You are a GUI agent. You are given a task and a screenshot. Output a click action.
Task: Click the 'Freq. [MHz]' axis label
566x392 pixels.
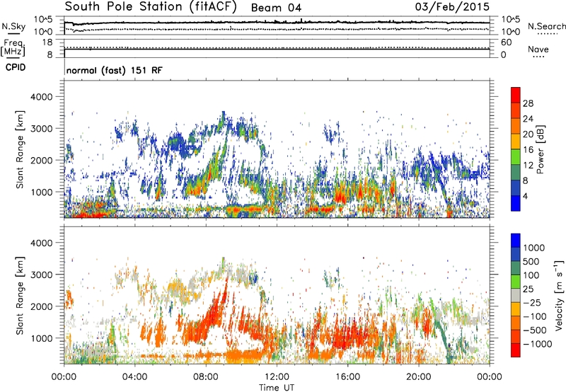(13, 48)
